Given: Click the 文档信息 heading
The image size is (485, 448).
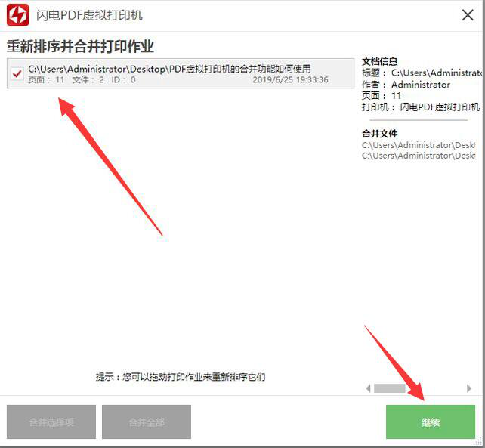Looking at the screenshot, I should pos(379,61).
